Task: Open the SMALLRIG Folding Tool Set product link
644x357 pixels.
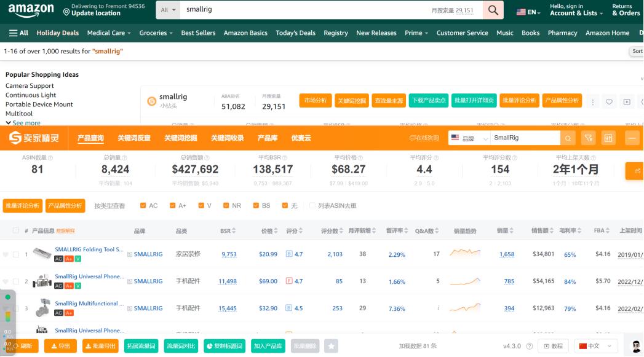Action: (89, 249)
